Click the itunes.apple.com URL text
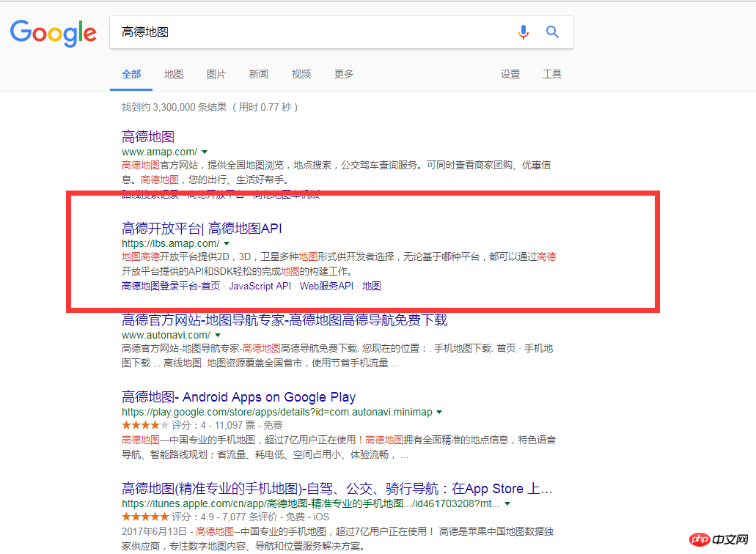 point(310,504)
